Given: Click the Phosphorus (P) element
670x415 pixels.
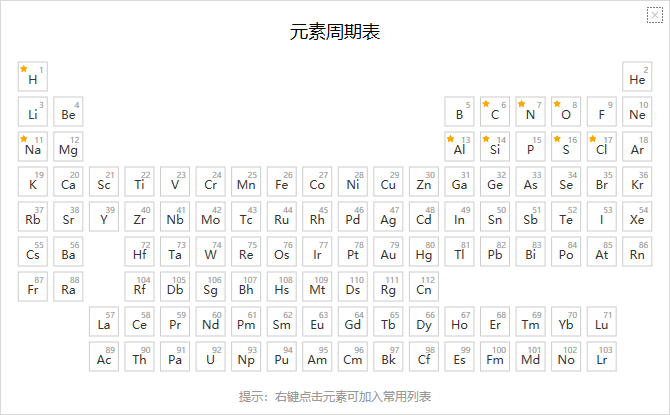Looking at the screenshot, I should [x=530, y=147].
